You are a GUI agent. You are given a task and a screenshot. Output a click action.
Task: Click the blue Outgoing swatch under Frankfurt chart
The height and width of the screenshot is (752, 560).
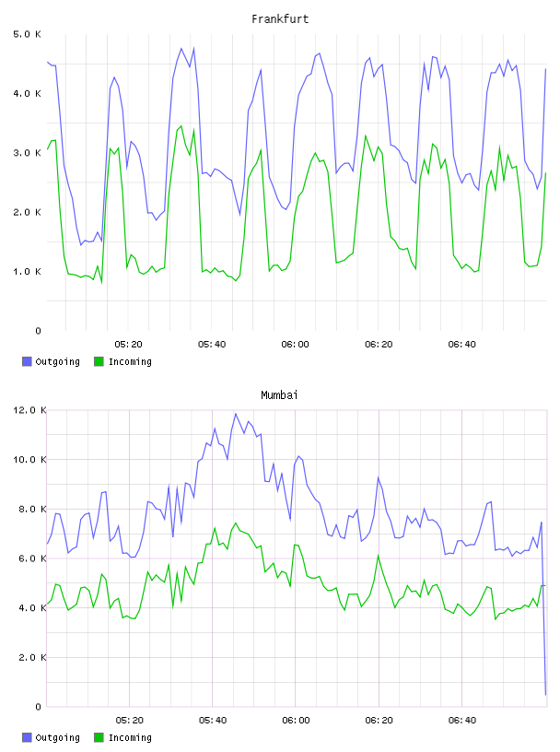coord(27,361)
